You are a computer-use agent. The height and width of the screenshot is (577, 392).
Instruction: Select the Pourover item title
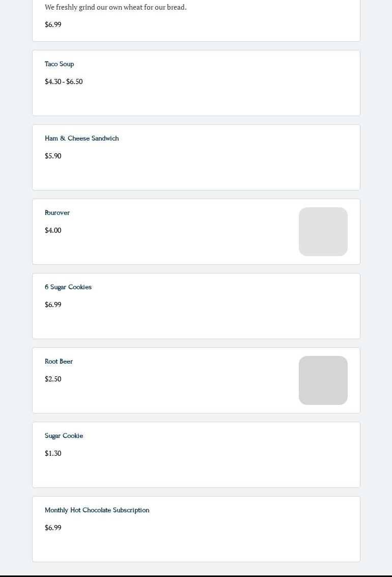tap(57, 213)
